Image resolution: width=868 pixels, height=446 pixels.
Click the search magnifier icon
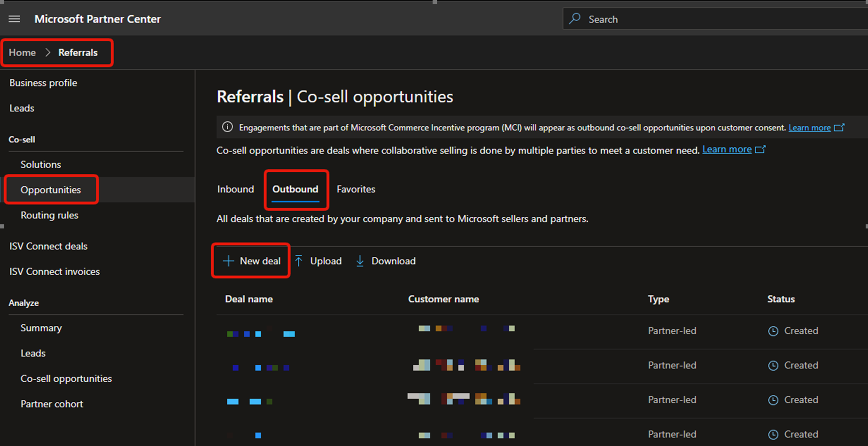coord(574,19)
